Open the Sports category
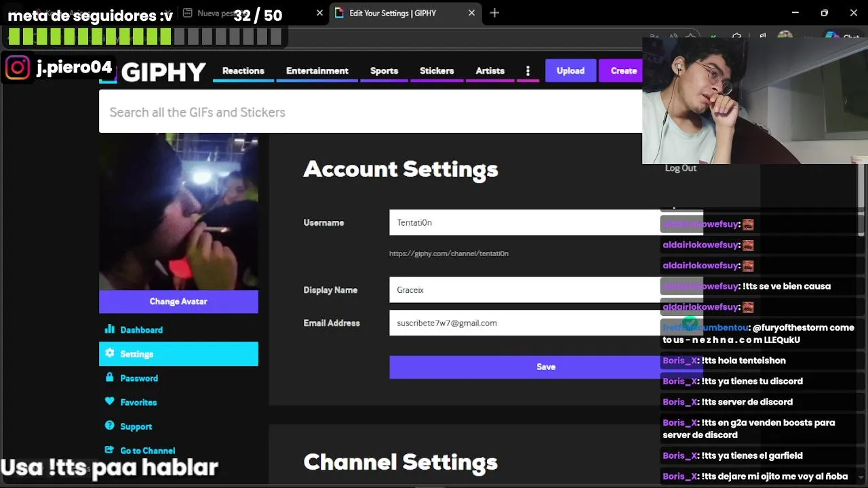Viewport: 868px width, 488px height. pyautogui.click(x=384, y=70)
